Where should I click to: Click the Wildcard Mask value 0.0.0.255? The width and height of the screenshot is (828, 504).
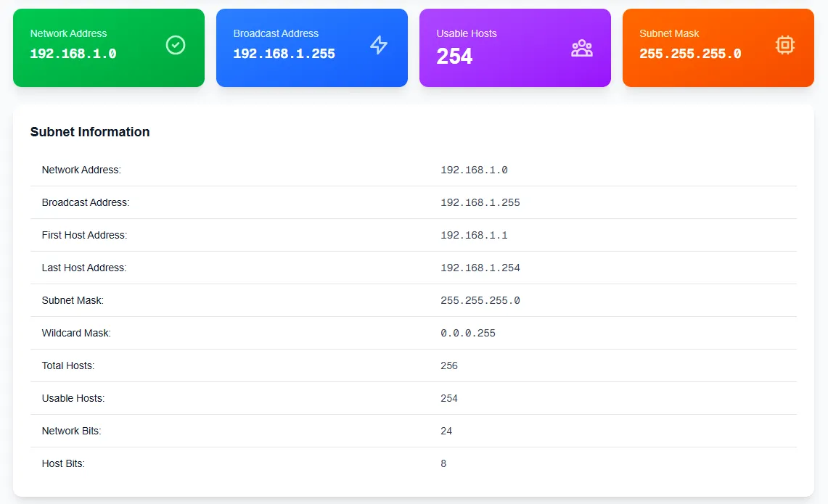pos(468,333)
